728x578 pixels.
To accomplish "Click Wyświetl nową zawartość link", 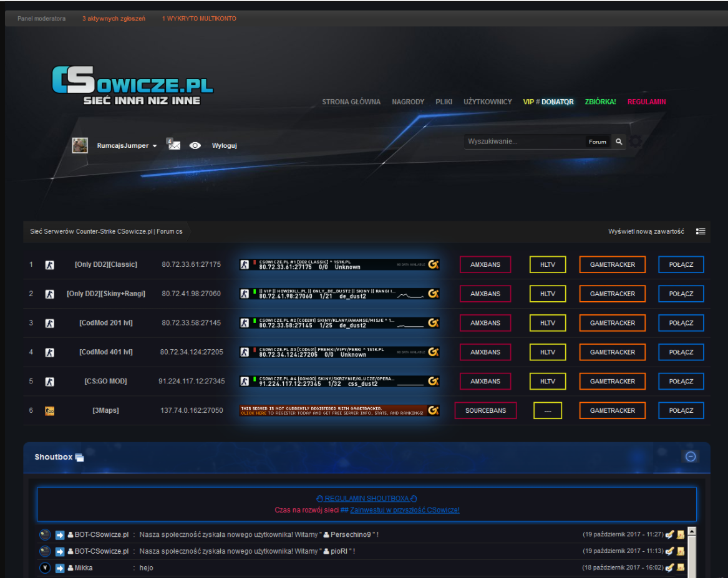I will [646, 231].
